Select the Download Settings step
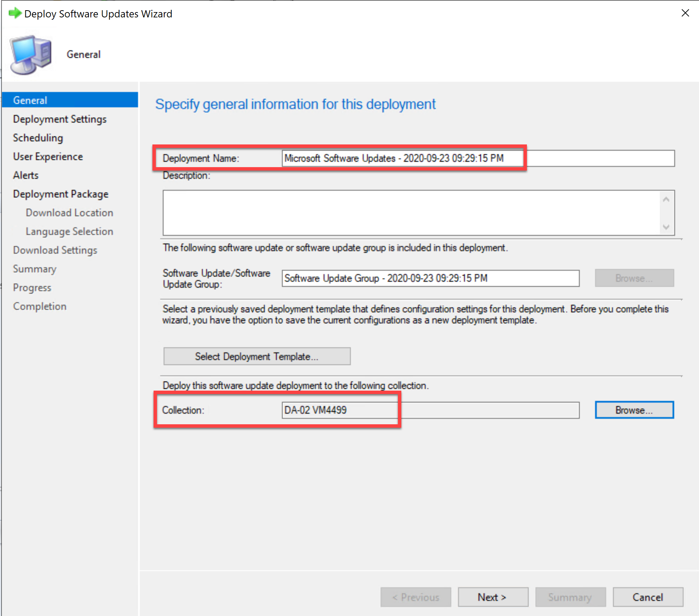The width and height of the screenshot is (699, 616). [55, 250]
